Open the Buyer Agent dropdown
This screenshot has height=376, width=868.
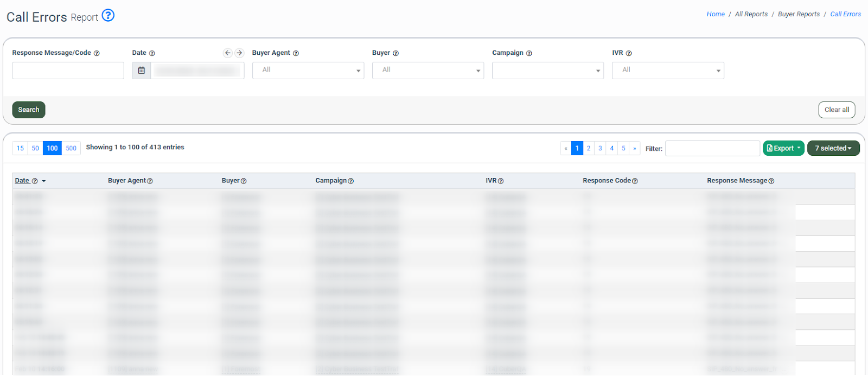(x=308, y=71)
